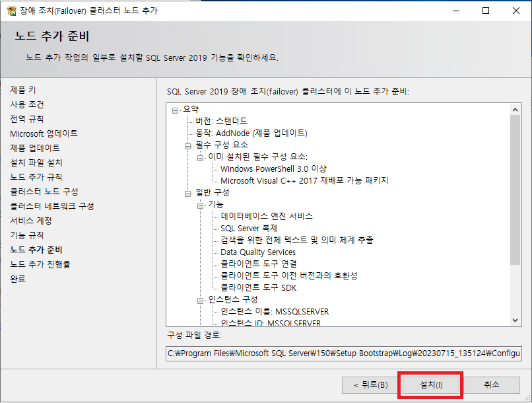Image resolution: width=532 pixels, height=403 pixels.
Task: Select the bold 노드 추가 준비 step
Action: coord(36,250)
